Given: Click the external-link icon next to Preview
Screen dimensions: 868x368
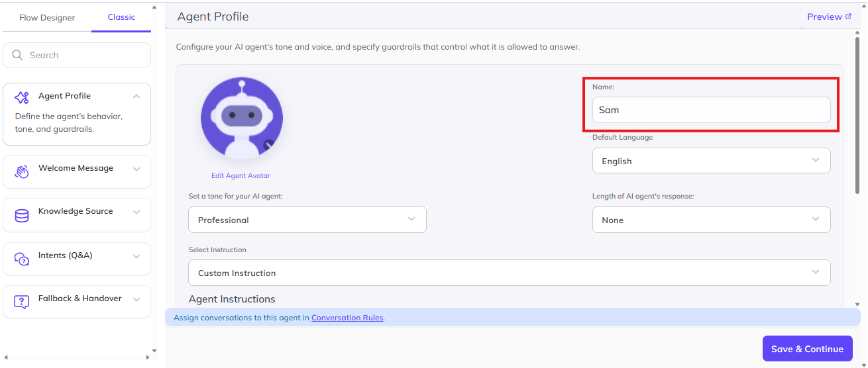Looking at the screenshot, I should point(848,17).
